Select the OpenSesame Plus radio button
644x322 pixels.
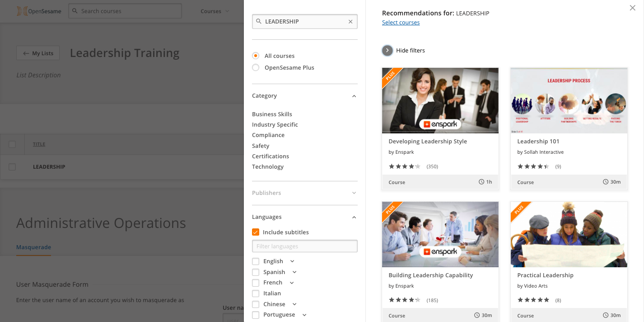pyautogui.click(x=256, y=67)
